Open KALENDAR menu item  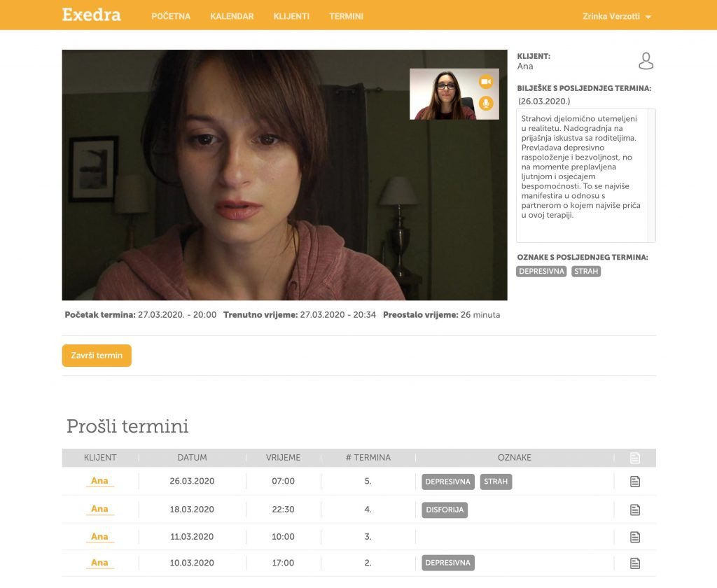(x=232, y=17)
